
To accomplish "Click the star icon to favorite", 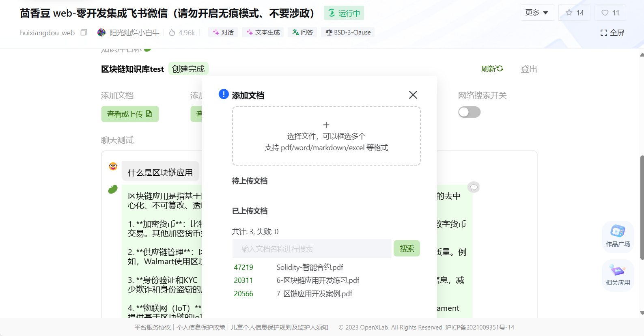I will pyautogui.click(x=569, y=13).
